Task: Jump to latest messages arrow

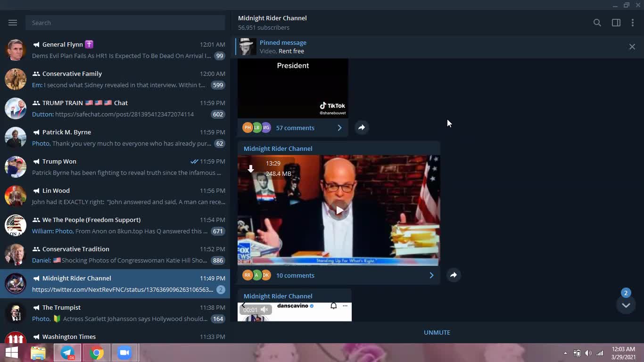Action: point(626,305)
